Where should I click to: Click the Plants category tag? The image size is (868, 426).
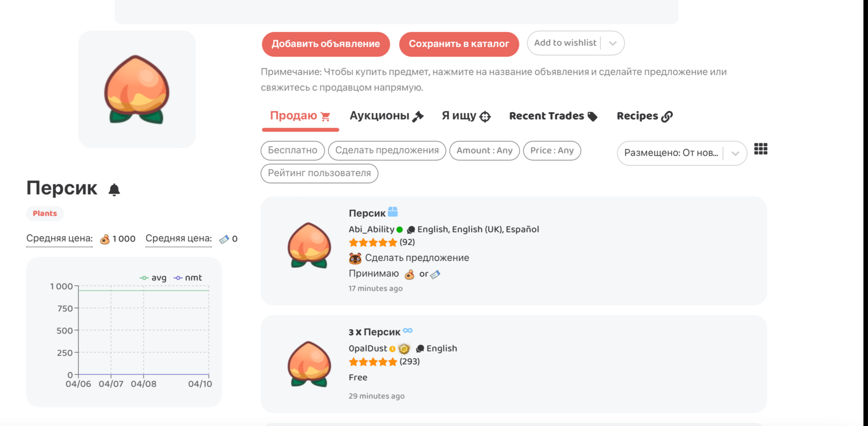coord(45,214)
